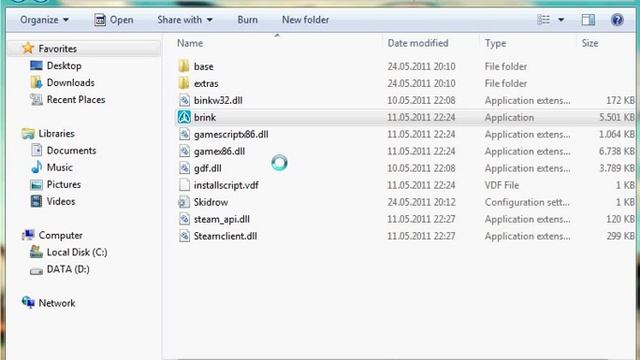Click the Recent Places icon

coord(36,100)
